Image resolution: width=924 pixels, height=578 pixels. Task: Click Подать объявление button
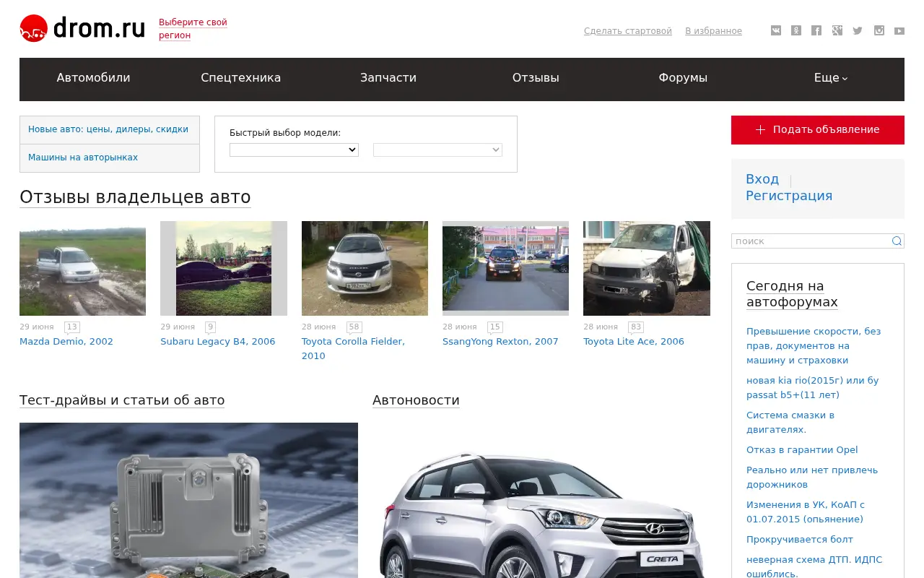(x=818, y=130)
